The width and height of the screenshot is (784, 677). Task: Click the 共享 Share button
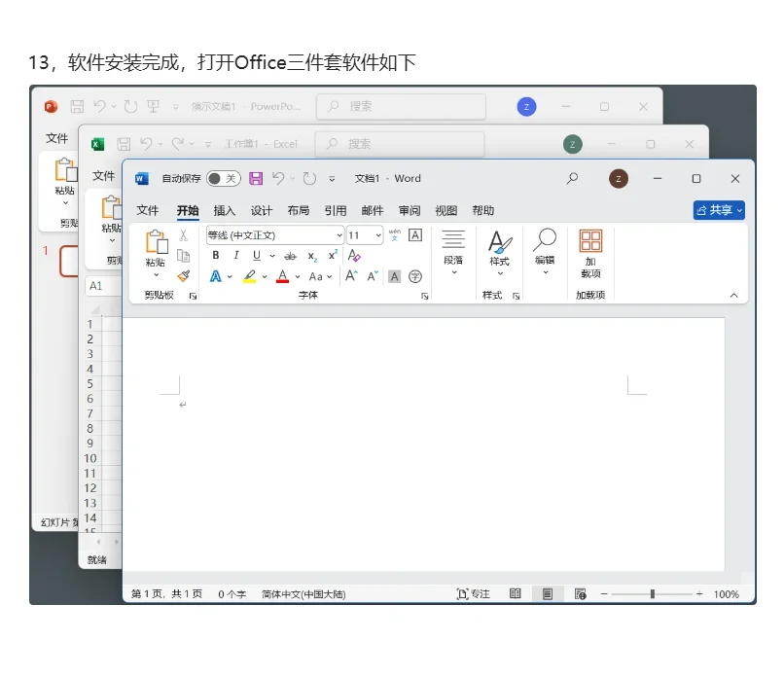click(x=718, y=210)
